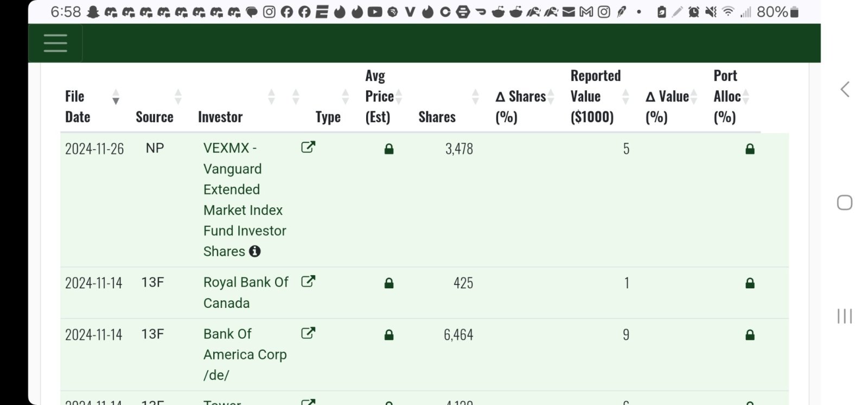Select shares value 3,478
The width and height of the screenshot is (868, 405).
click(459, 149)
